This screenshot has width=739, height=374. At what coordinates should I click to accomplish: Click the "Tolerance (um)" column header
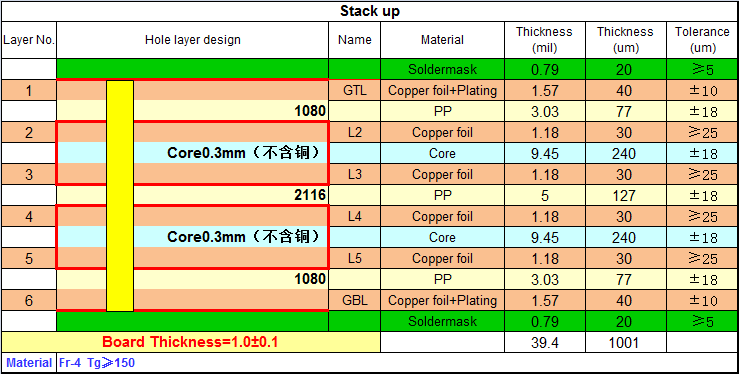[702, 40]
